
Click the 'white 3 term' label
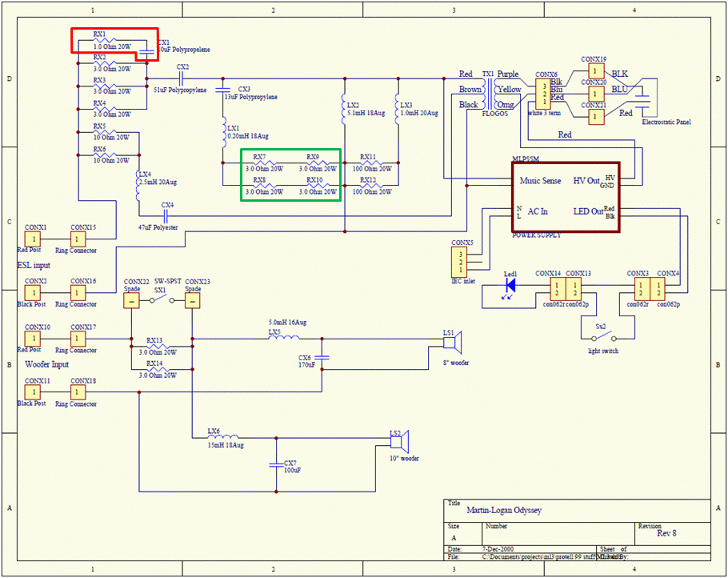coord(544,113)
